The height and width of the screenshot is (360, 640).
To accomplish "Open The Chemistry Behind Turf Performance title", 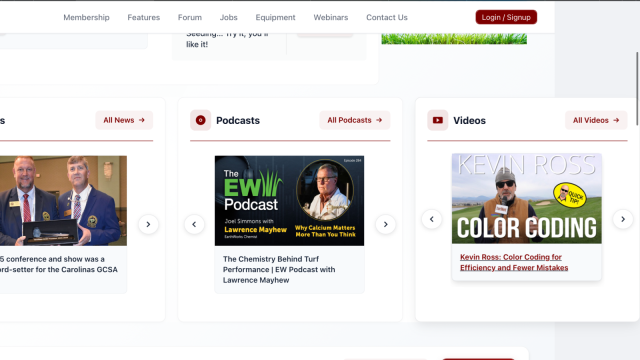I will [279, 269].
